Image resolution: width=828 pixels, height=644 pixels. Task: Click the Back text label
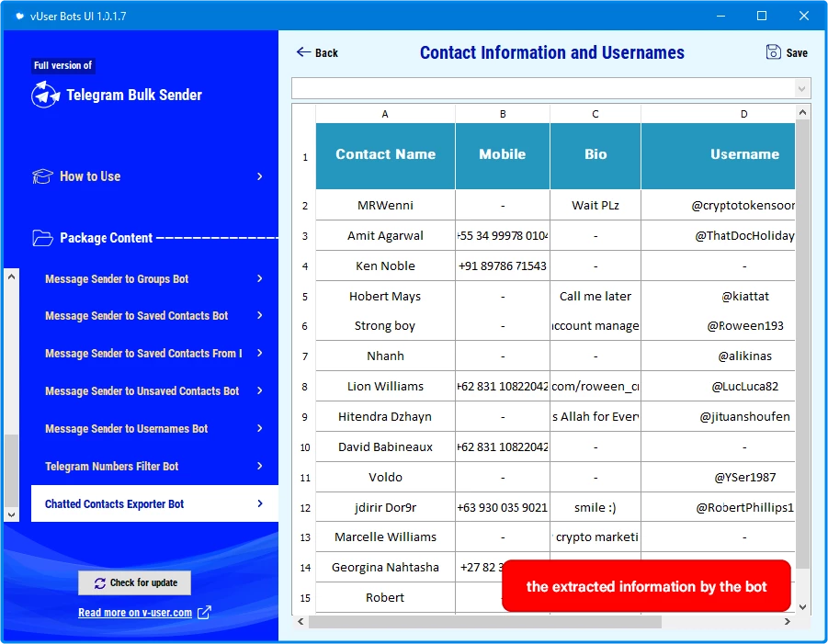326,52
